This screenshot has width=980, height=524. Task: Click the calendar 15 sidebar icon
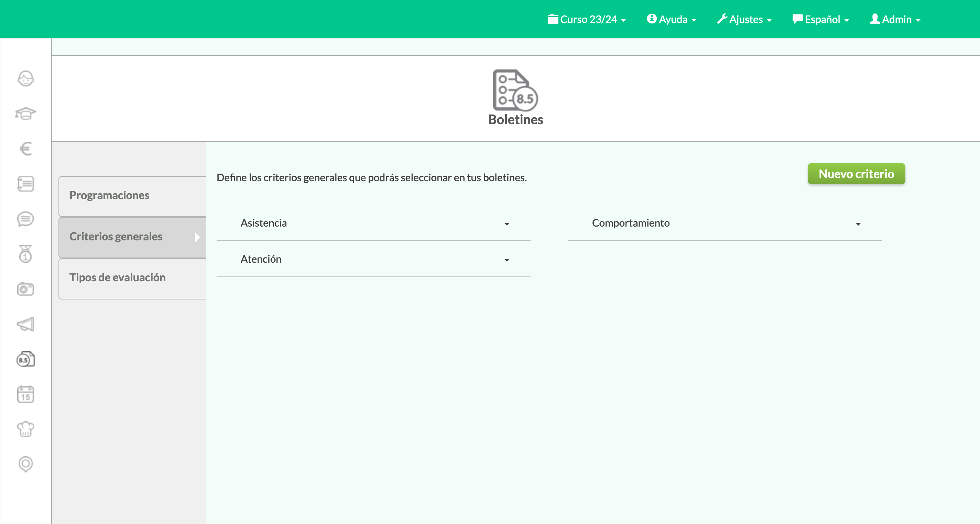25,394
